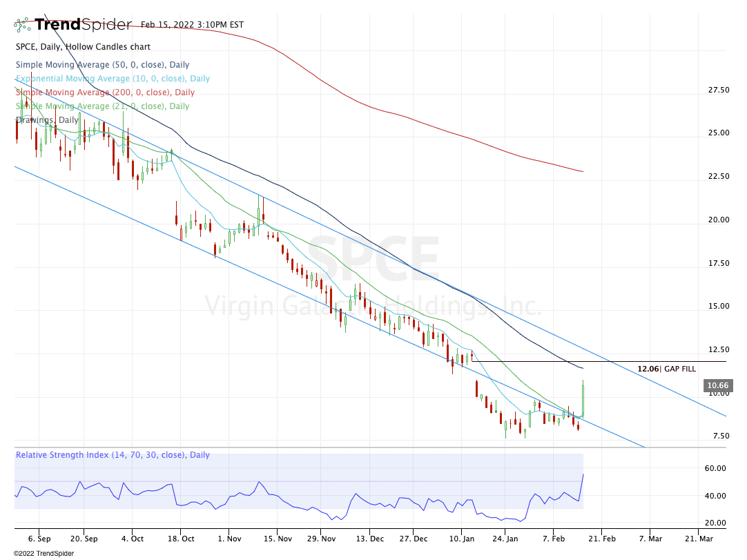Select the timestamp Feb 15, 2022 3:10PM EST
This screenshot has height=560, width=747.
pyautogui.click(x=192, y=25)
